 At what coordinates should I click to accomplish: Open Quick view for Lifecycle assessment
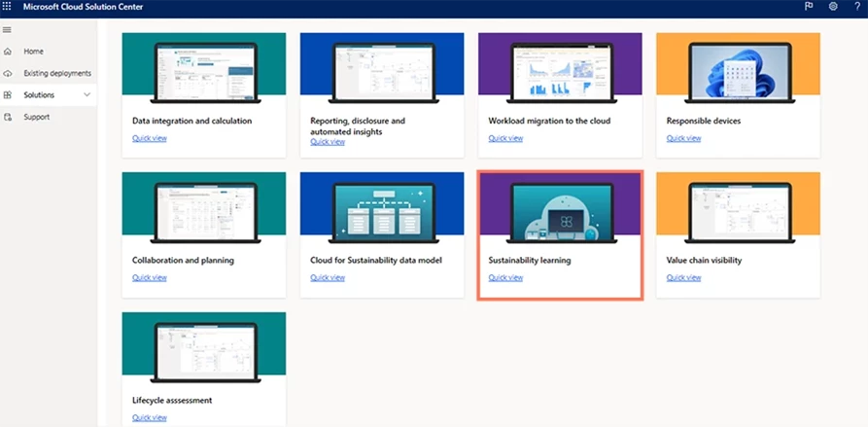tap(149, 417)
